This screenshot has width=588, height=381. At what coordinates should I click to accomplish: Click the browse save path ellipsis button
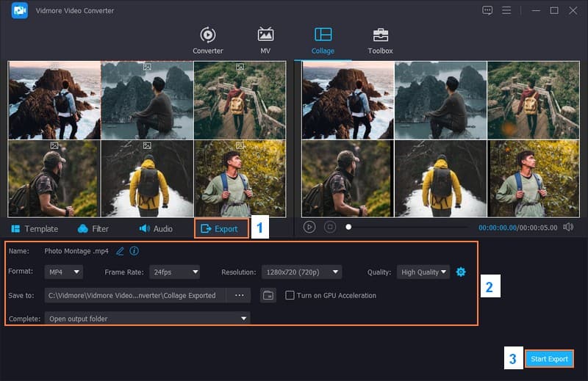[x=239, y=295]
